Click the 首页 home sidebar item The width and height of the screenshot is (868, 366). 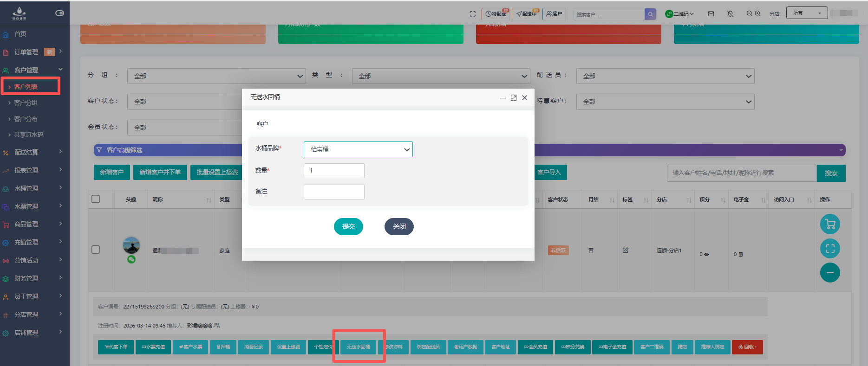[20, 34]
